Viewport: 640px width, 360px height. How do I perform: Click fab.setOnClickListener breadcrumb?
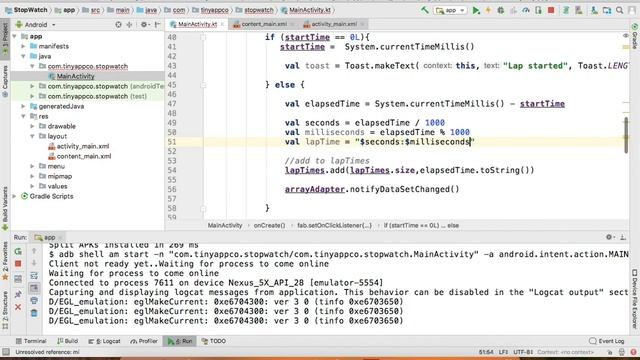click(x=334, y=225)
